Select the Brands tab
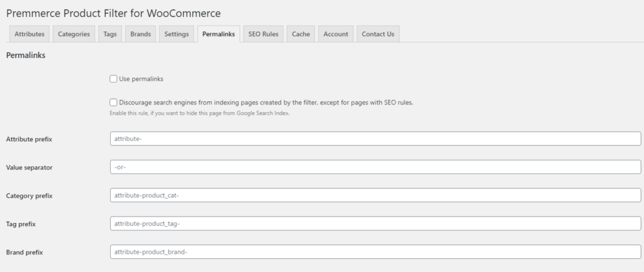This screenshot has width=644, height=272. tap(140, 34)
